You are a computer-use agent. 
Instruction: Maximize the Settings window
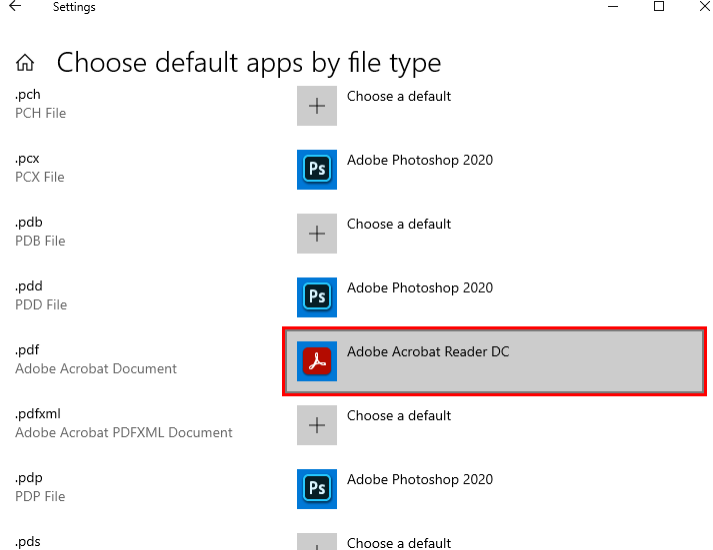point(659,6)
